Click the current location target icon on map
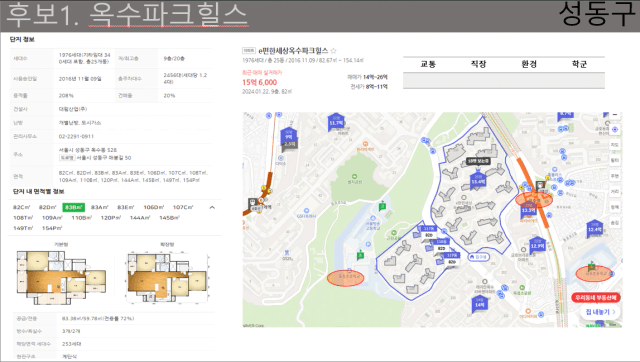The width and height of the screenshot is (640, 362). (615, 129)
